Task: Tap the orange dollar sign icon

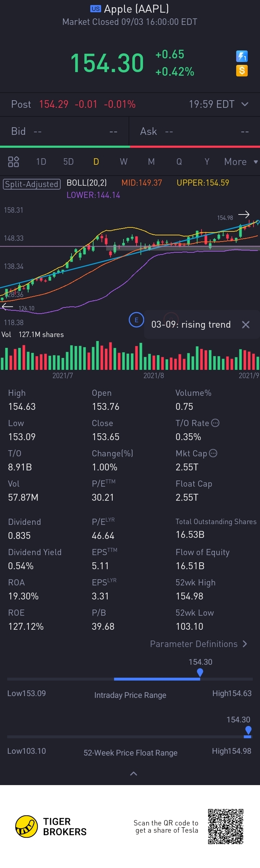Action: [242, 70]
